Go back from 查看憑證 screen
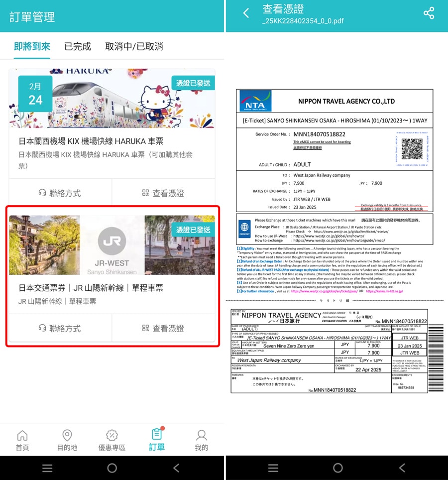The image size is (448, 480). (246, 13)
